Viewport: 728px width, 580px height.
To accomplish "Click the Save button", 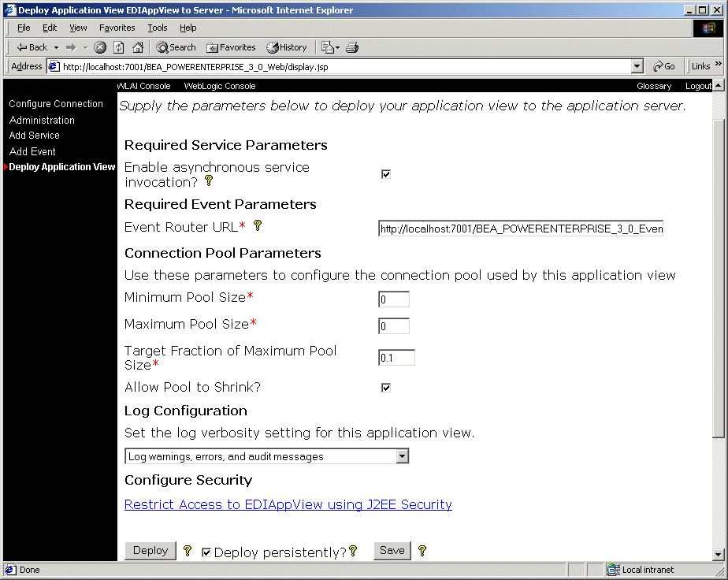I will coord(392,550).
